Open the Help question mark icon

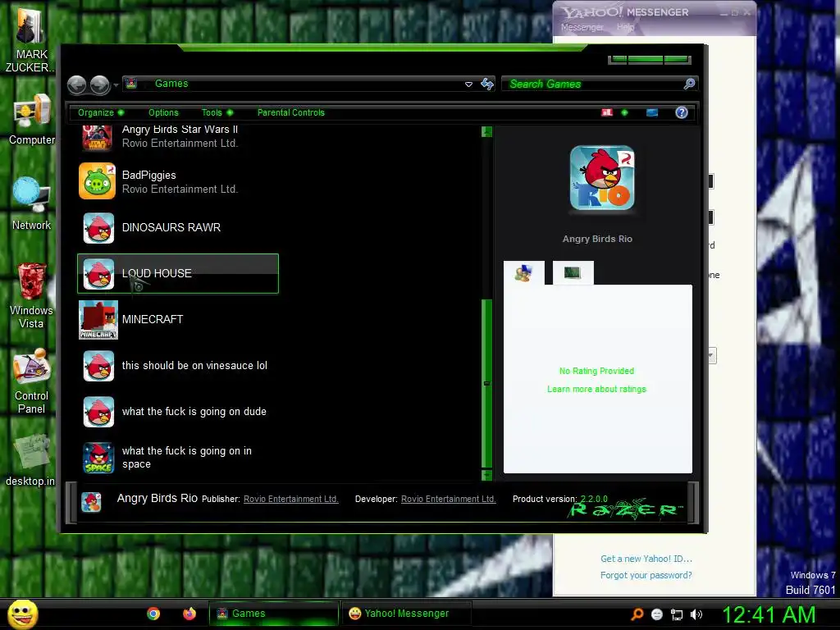pyautogui.click(x=682, y=112)
